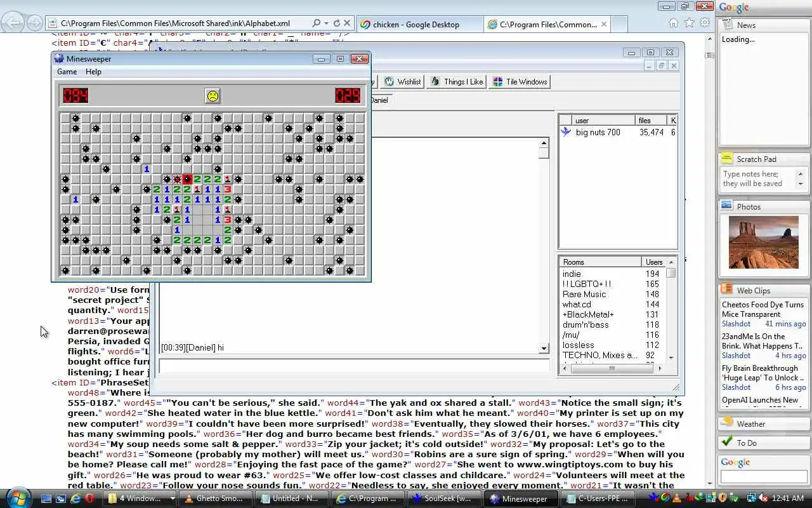
Task: Switch to SoulSeek taskbar button
Action: point(445,498)
